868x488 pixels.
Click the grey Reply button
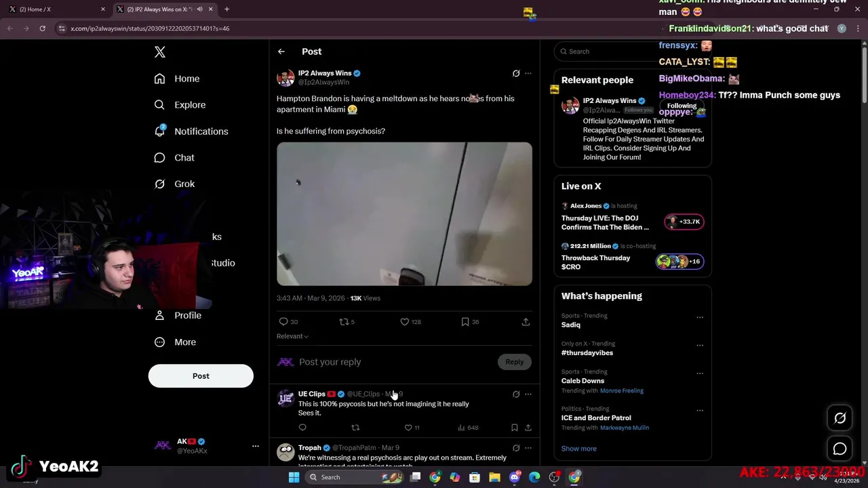[515, 362]
